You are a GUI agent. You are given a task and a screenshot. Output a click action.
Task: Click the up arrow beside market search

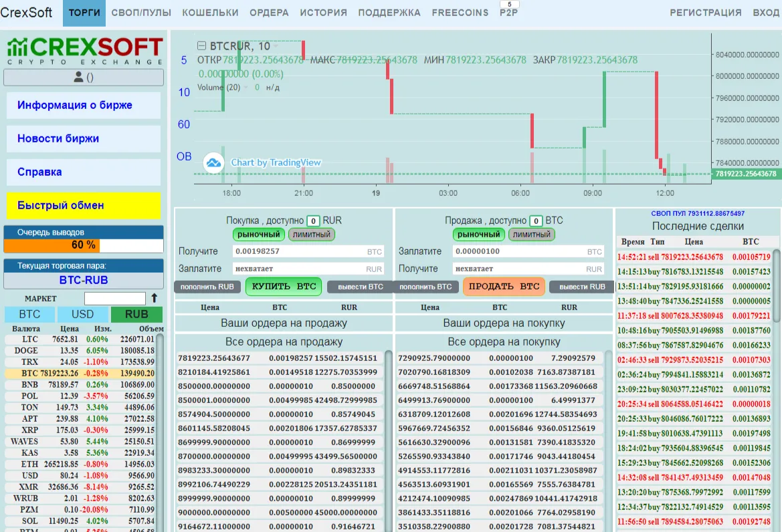(x=154, y=298)
